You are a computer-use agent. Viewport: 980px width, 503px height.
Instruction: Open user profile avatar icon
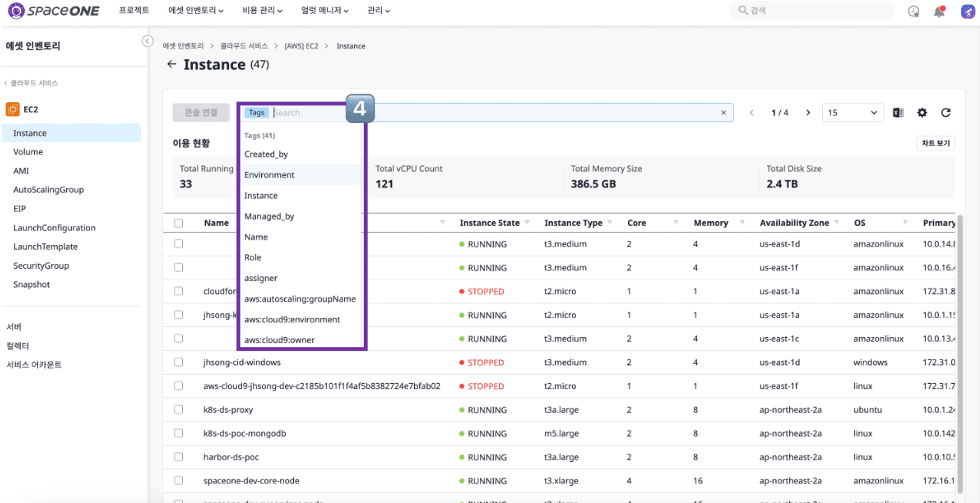point(968,11)
